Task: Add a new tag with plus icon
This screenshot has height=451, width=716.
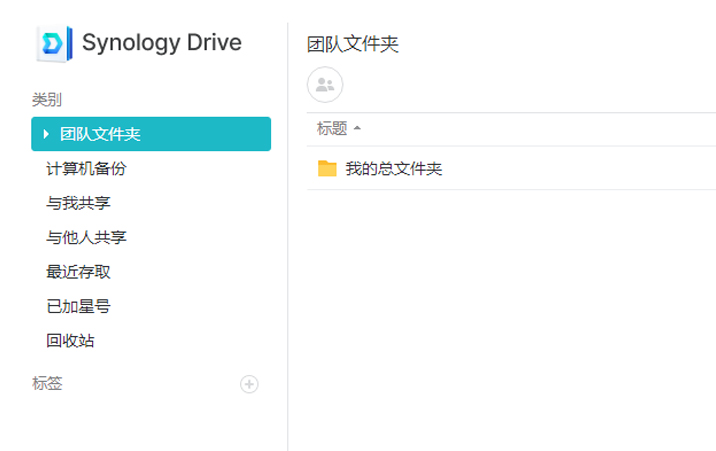Action: (249, 384)
